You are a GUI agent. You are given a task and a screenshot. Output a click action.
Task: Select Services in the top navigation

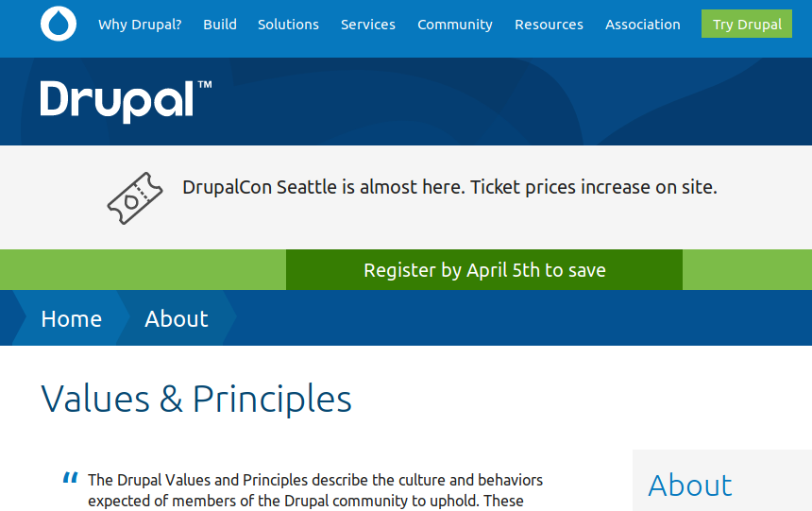click(368, 25)
